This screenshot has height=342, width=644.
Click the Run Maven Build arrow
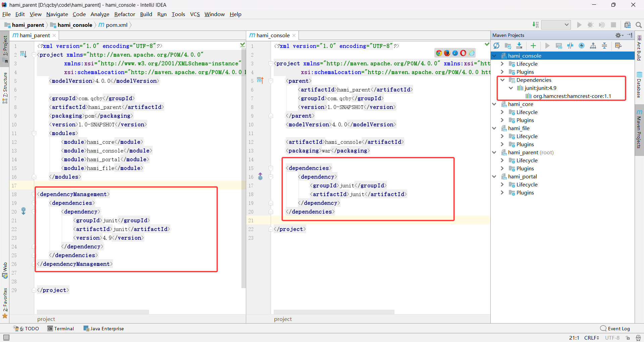click(547, 46)
